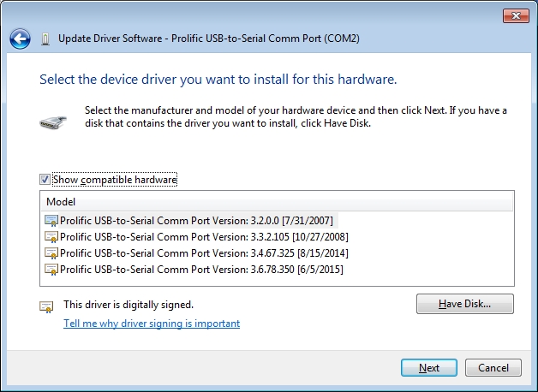The width and height of the screenshot is (538, 392).
Task: Select driver version 3.3.2.105 dated 10/27/2008
Action: coord(204,237)
